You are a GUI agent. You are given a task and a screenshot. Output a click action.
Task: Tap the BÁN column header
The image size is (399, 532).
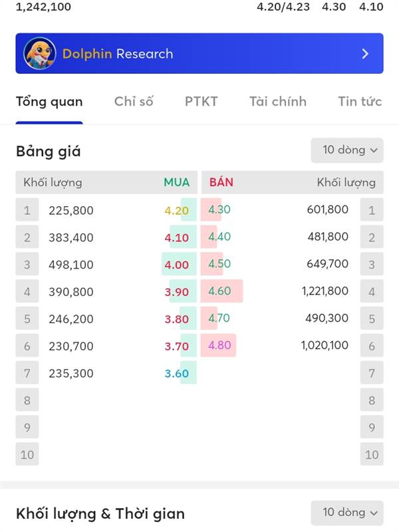click(x=221, y=182)
